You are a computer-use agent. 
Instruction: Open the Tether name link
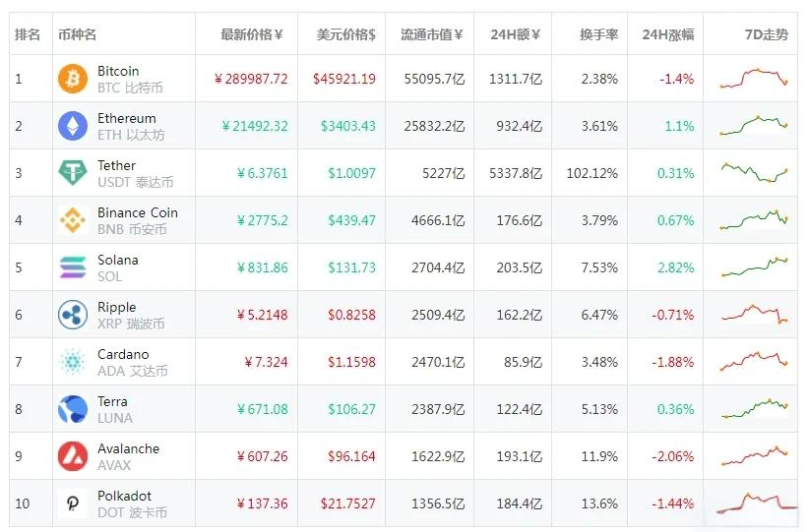tap(116, 165)
